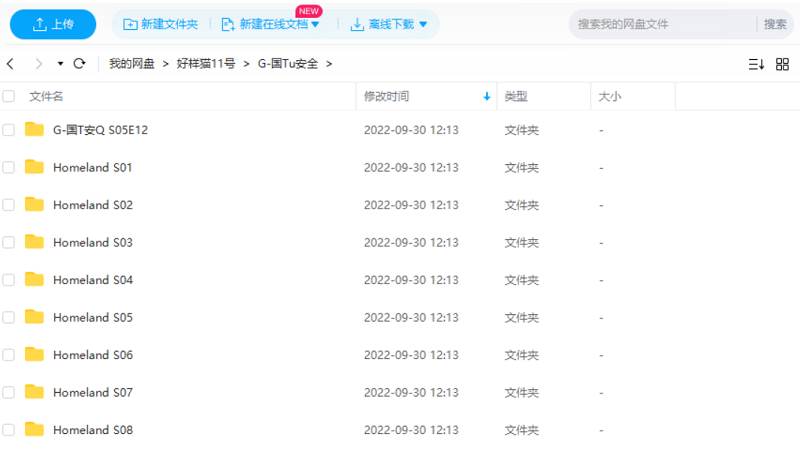
Task: Click the Homeland S08 folder icon
Action: click(x=35, y=430)
